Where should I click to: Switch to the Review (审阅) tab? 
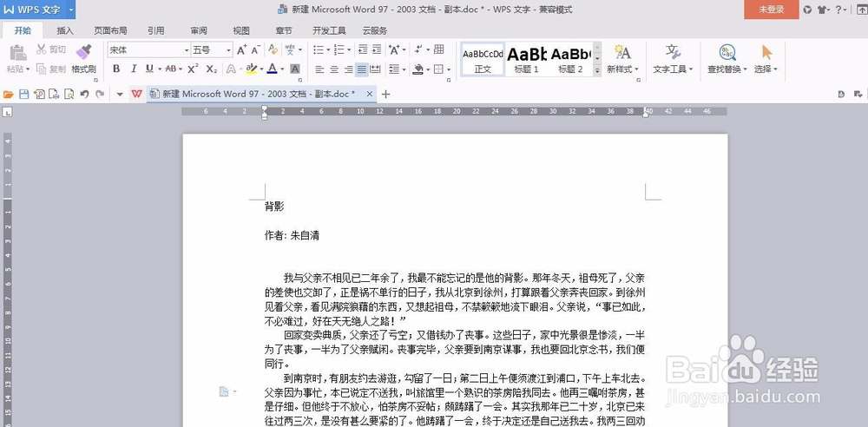[199, 30]
